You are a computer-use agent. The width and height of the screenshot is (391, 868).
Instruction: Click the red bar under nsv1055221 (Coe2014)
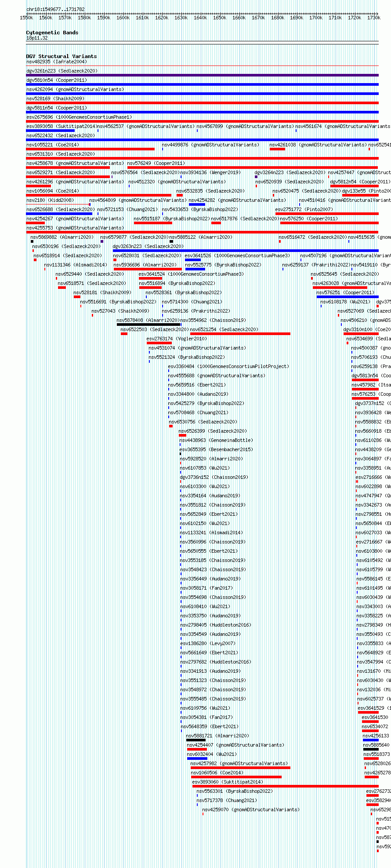tap(90, 149)
